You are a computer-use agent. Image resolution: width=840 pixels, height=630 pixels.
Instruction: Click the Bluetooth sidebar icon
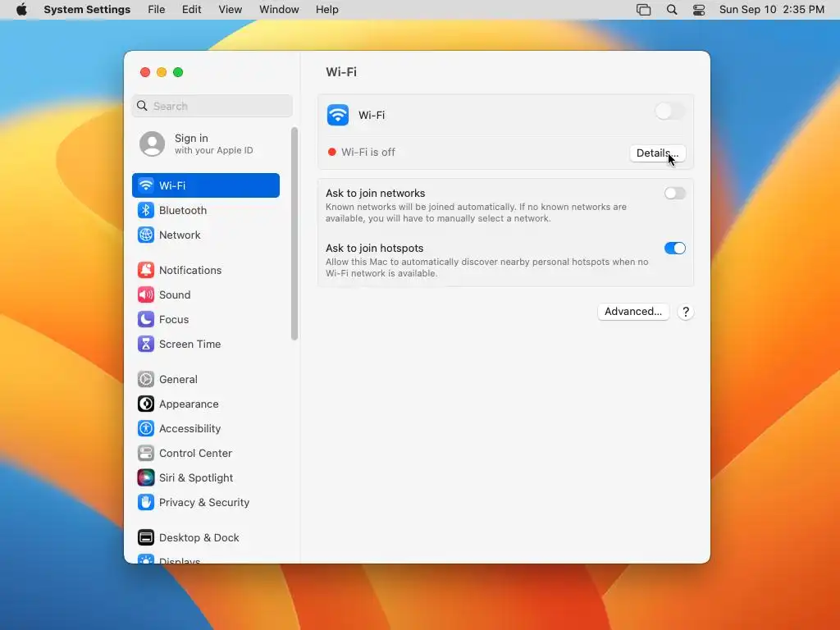click(146, 210)
